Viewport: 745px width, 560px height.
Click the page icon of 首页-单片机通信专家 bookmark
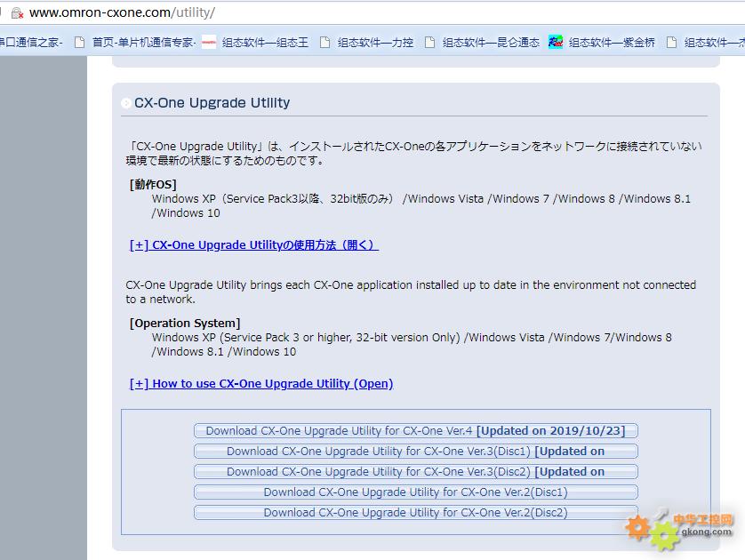79,43
